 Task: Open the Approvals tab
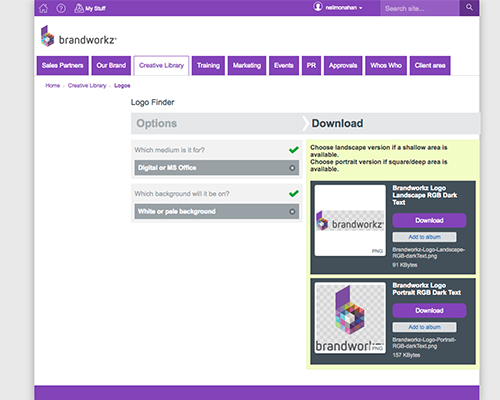tap(343, 65)
